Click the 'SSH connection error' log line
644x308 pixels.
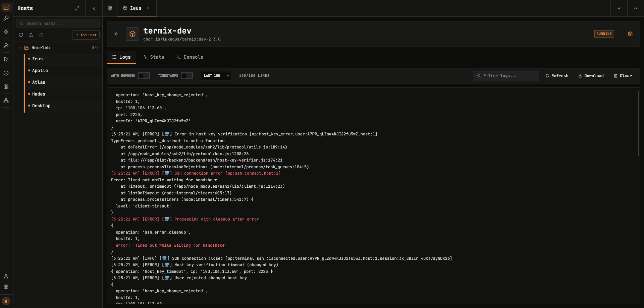tap(196, 173)
